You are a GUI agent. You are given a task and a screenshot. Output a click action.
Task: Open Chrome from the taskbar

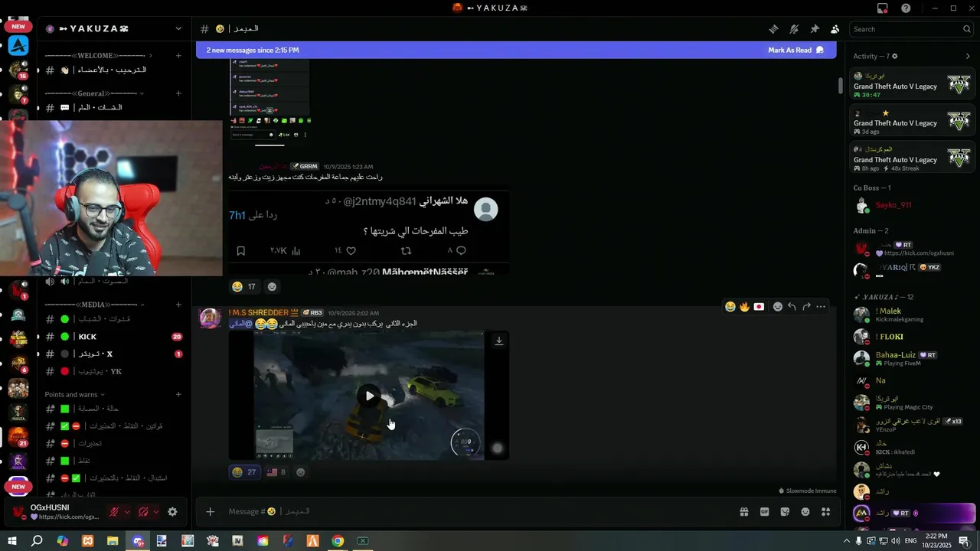(338, 541)
